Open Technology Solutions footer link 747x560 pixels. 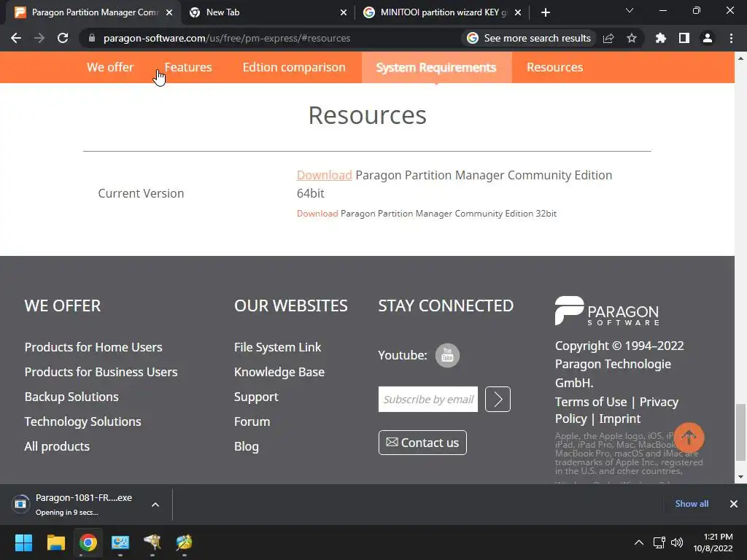click(83, 421)
